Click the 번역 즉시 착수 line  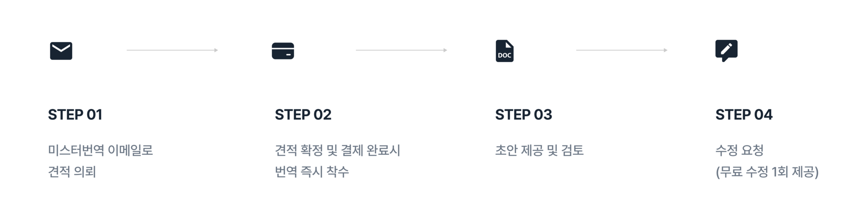pos(312,172)
